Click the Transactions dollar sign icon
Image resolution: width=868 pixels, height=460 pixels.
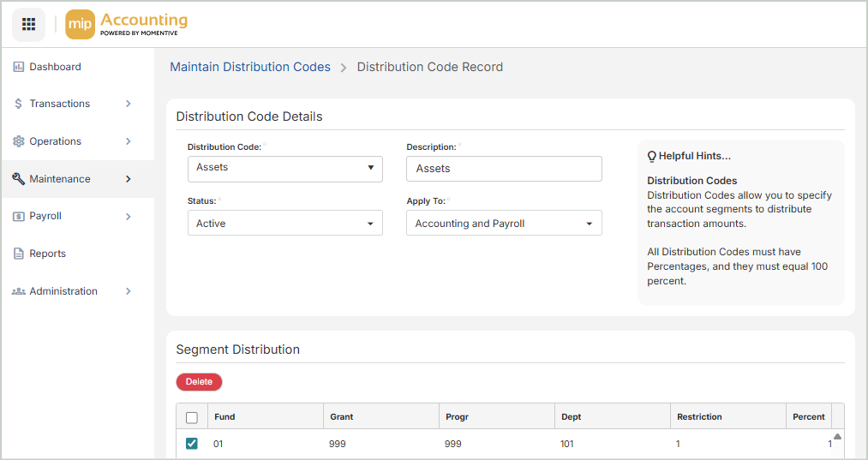point(18,104)
